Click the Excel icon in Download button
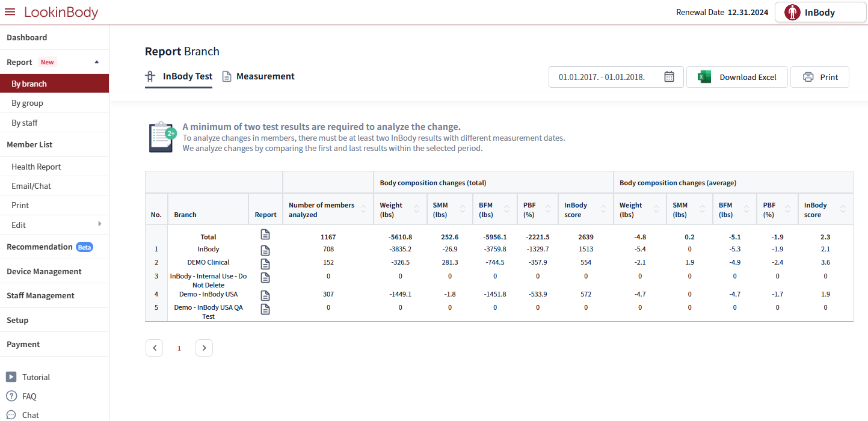The width and height of the screenshot is (868, 421). pyautogui.click(x=704, y=76)
